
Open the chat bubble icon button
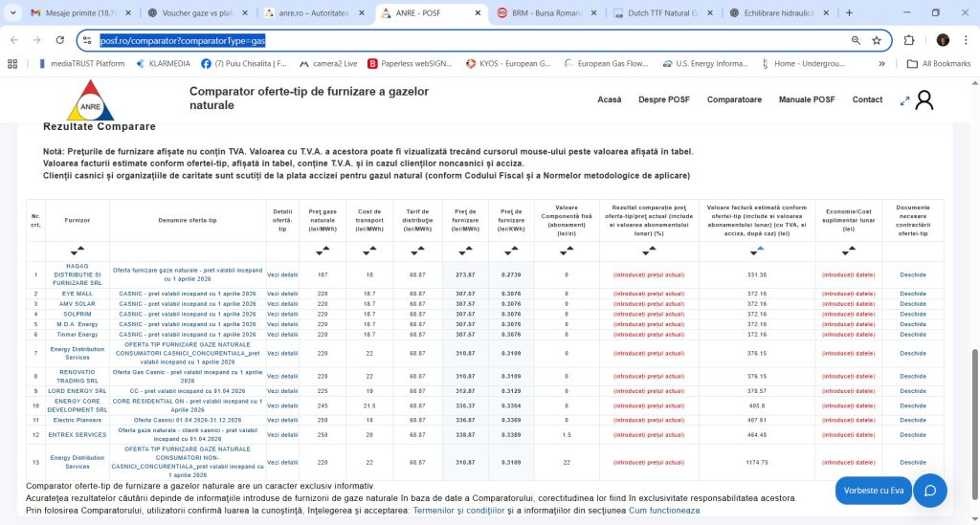tap(928, 490)
